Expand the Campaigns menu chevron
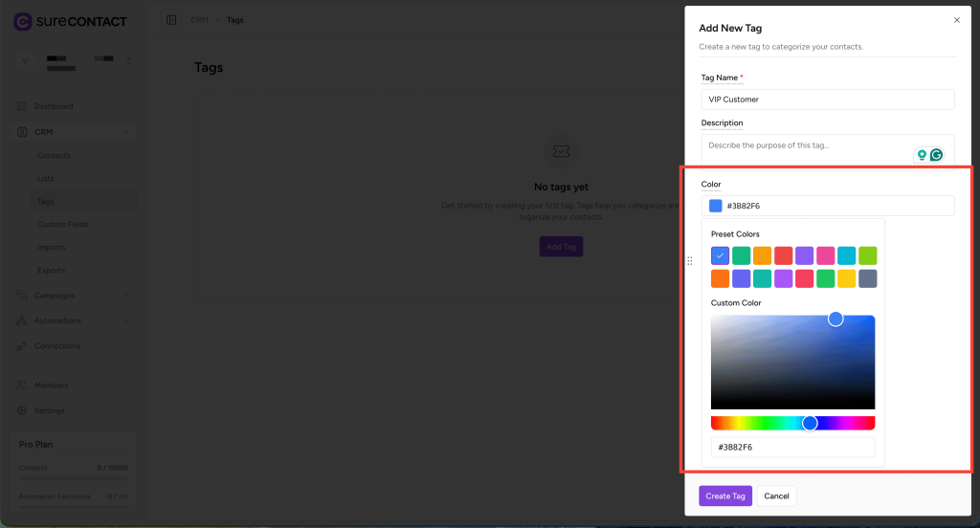Image resolution: width=980 pixels, height=528 pixels. click(x=125, y=296)
